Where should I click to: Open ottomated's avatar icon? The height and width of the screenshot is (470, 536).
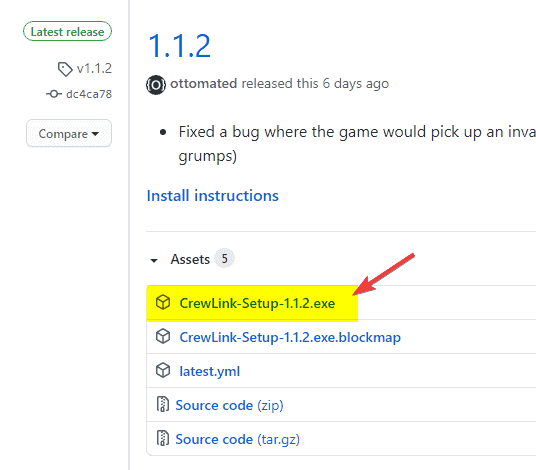pyautogui.click(x=156, y=84)
